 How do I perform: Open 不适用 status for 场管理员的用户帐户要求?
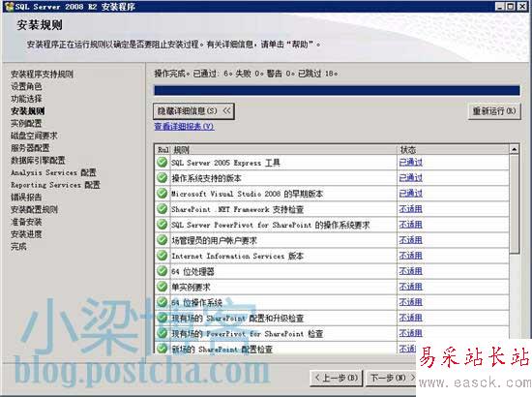[411, 240]
